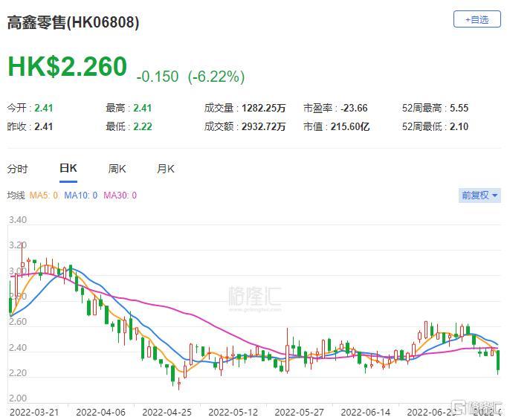
Task: Click the current price HK$2.260
Action: (67, 66)
